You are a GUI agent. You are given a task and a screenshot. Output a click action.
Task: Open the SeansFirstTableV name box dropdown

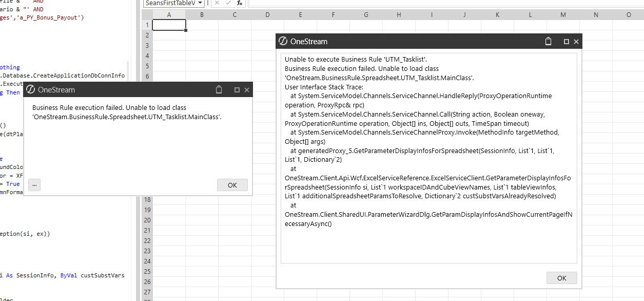[x=200, y=3]
